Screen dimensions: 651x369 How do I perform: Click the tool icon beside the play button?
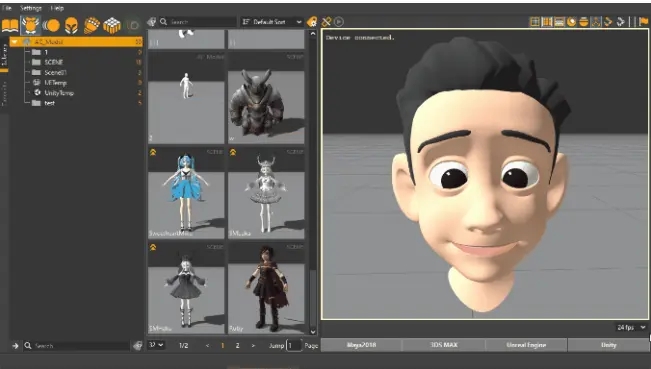326,22
